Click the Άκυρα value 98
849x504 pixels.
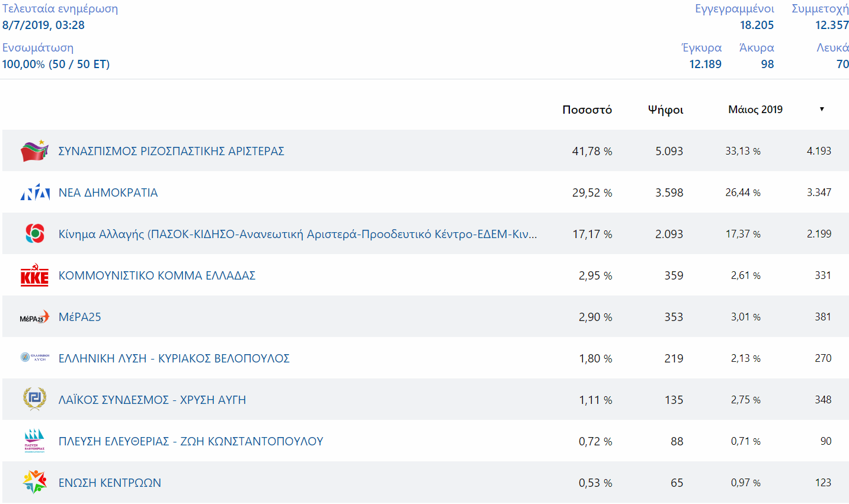(767, 64)
